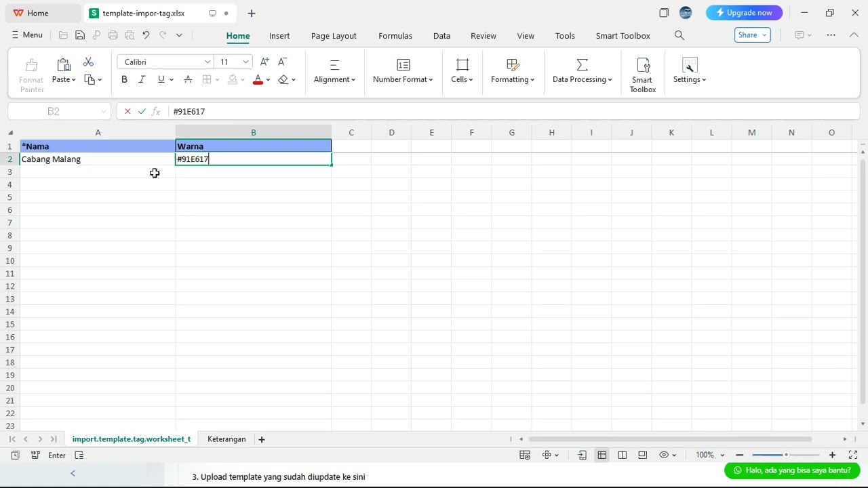Increase font size with A+ icon
This screenshot has width=868, height=488.
click(x=264, y=62)
